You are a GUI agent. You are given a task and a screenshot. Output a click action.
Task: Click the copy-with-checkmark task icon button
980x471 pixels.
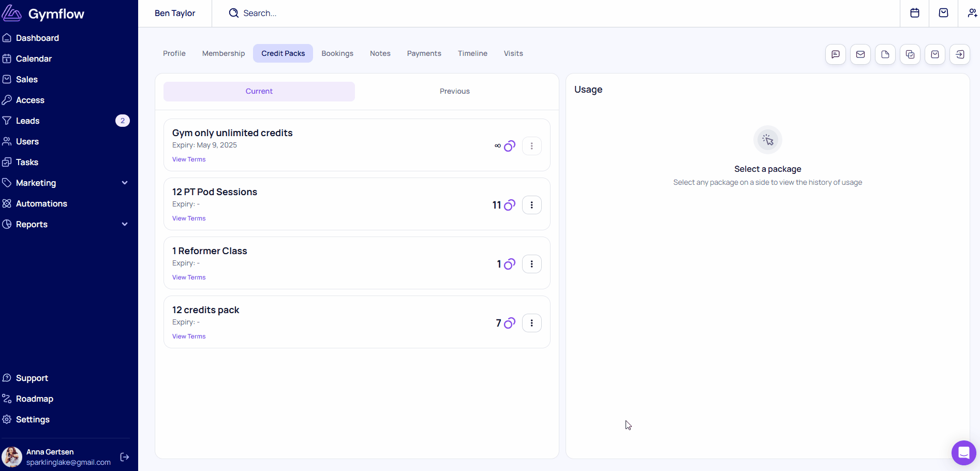(x=910, y=54)
